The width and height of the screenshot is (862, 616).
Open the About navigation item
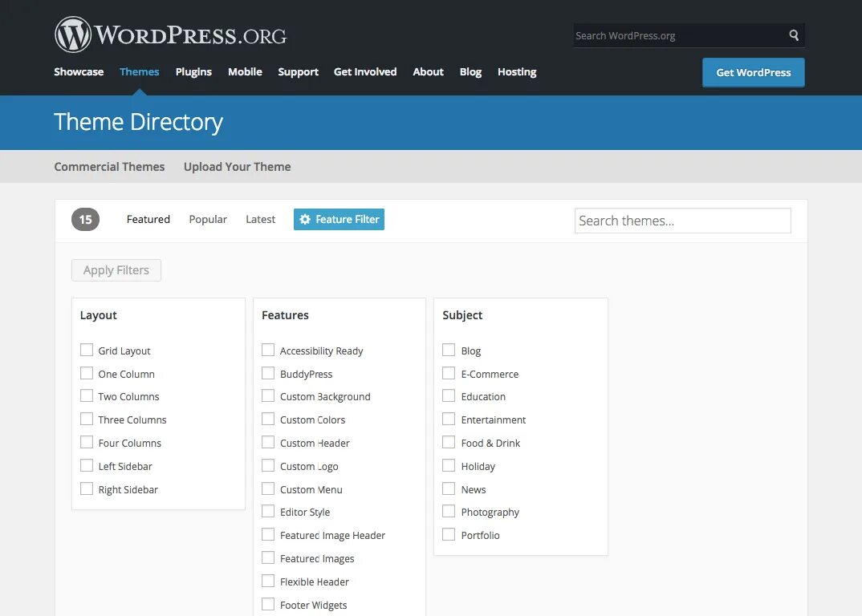coord(428,71)
